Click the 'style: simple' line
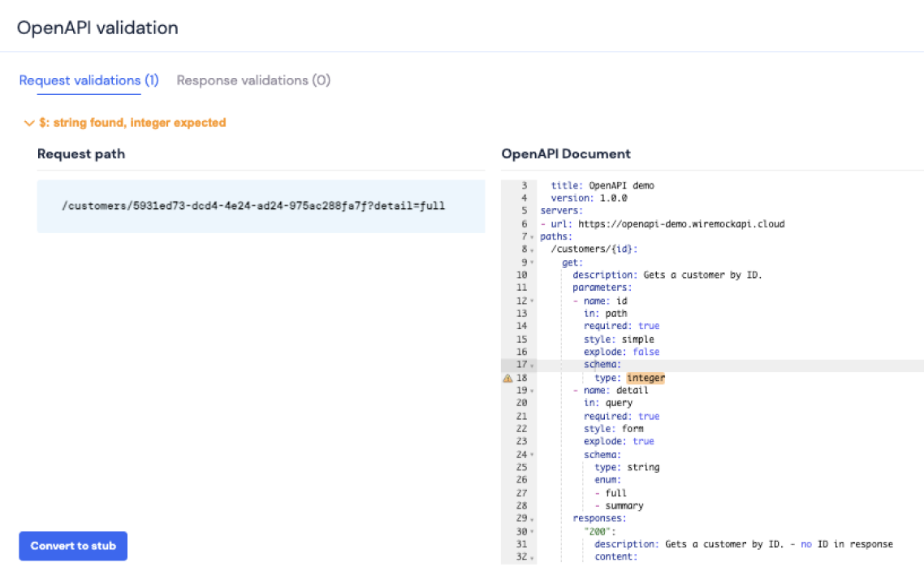Image resolution: width=924 pixels, height=580 pixels. (x=619, y=340)
